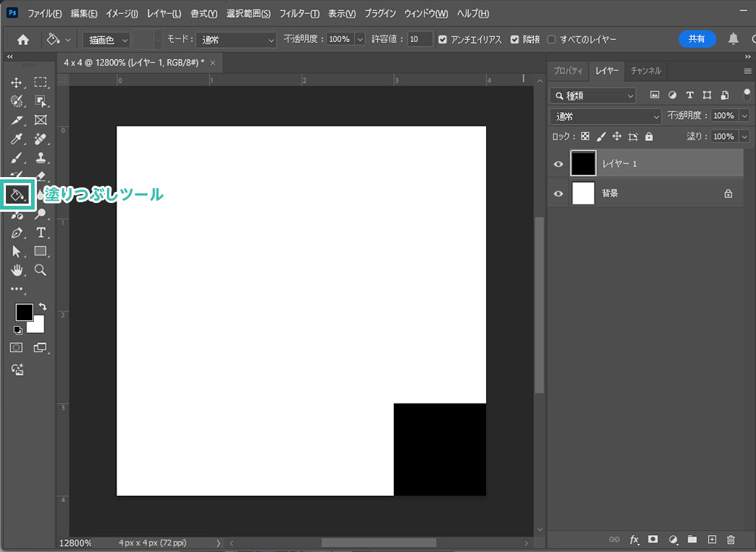Toggle Quick Mask mode
The width and height of the screenshot is (756, 552).
(x=16, y=348)
